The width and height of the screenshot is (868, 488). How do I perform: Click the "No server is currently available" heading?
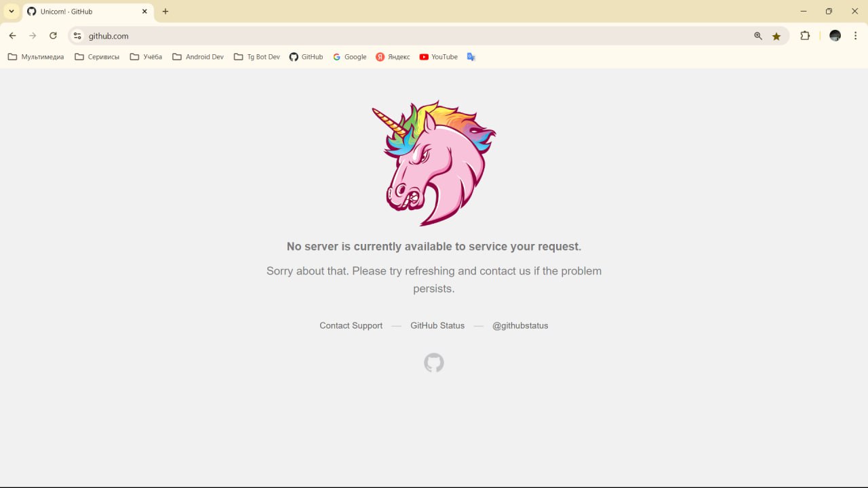[434, 246]
